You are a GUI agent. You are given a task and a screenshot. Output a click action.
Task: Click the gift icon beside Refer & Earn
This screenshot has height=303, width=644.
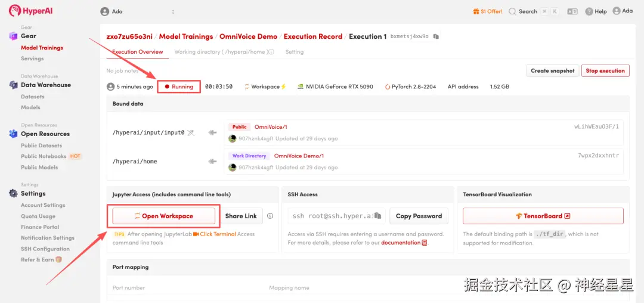pos(58,259)
